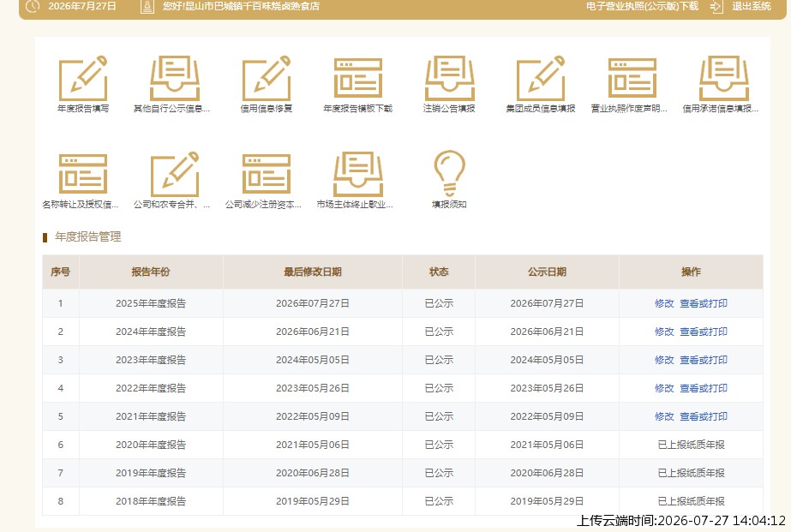This screenshot has width=791, height=532.
Task: Select 注销公告填报 icon
Action: click(x=449, y=78)
